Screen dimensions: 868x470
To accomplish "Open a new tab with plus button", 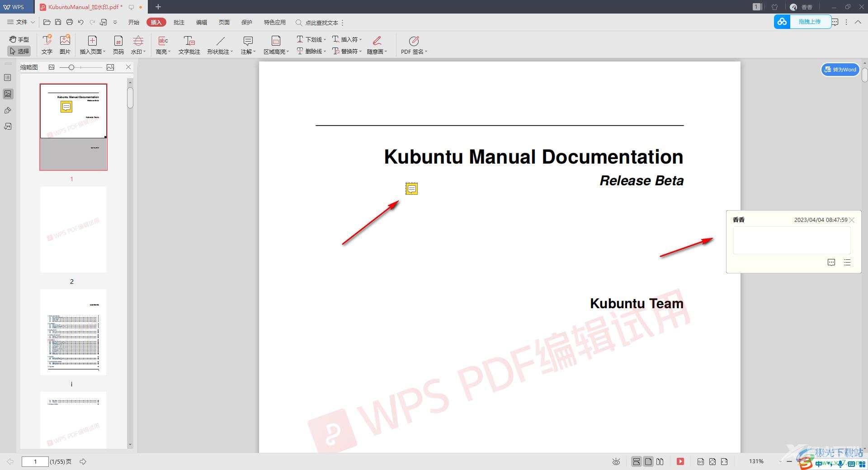I will click(158, 7).
